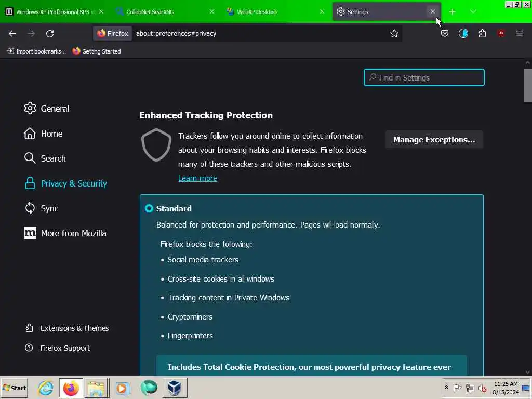532x399 pixels.
Task: Open the media player taskbar icon
Action: [x=123, y=388]
